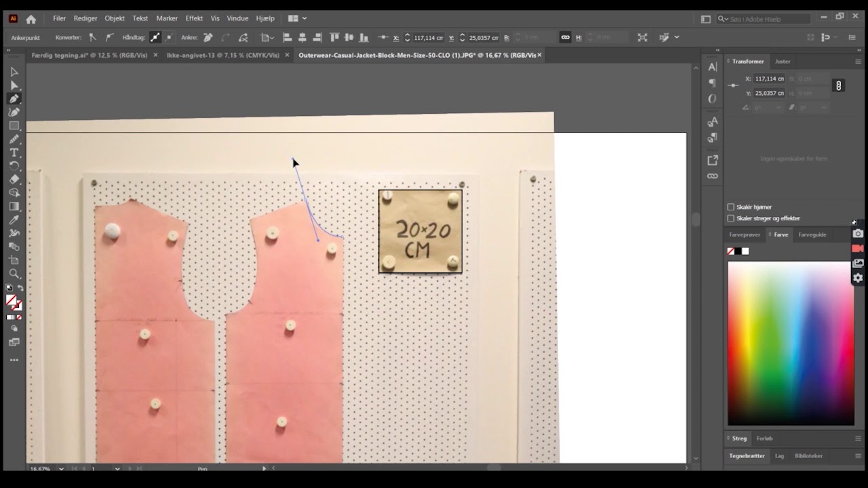Select the Gradient tool
The image size is (868, 488).
click(14, 207)
